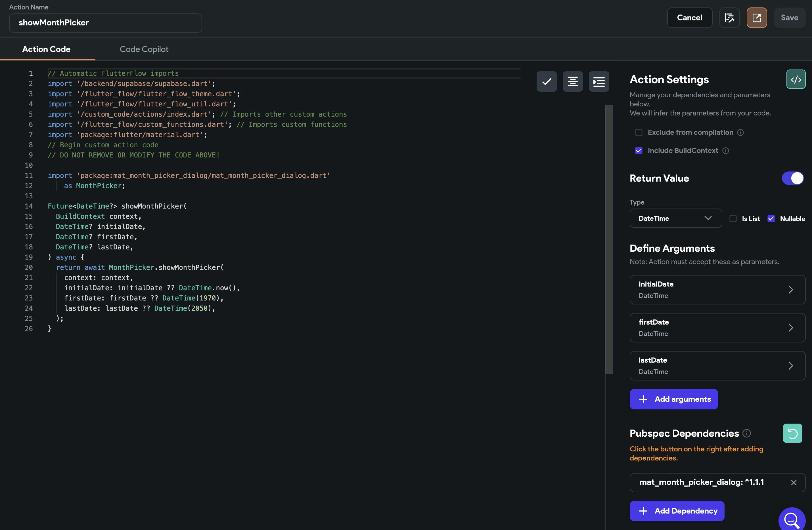Click the Save button
The width and height of the screenshot is (812, 530).
pyautogui.click(x=790, y=18)
